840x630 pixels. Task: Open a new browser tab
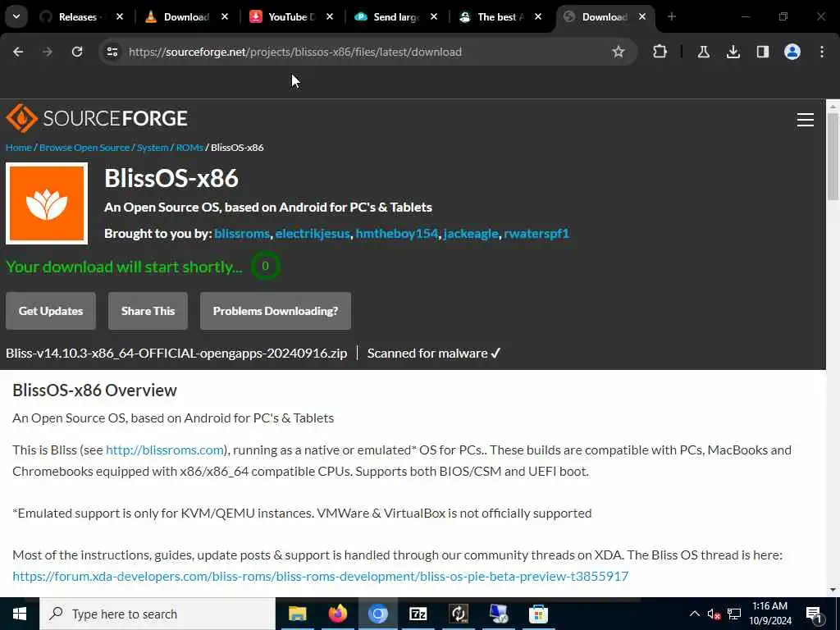(x=671, y=17)
